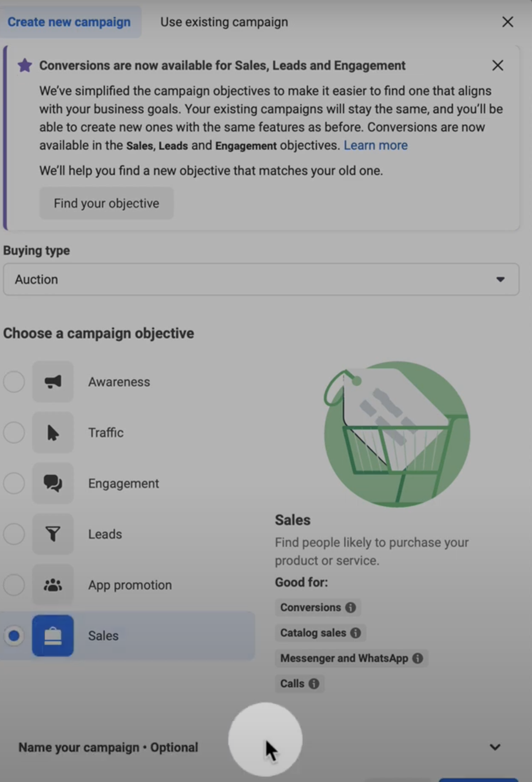Click the info icon beside Calls

(314, 683)
